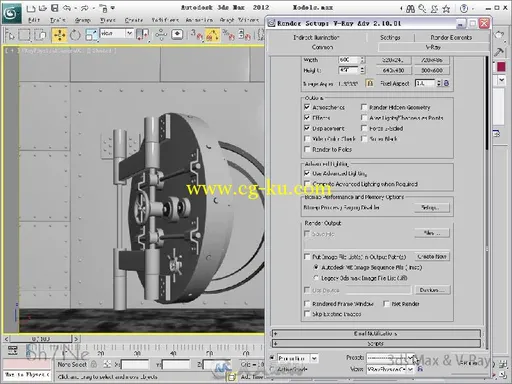512x384 pixels.
Task: Click the Create Now button
Action: tap(432, 256)
